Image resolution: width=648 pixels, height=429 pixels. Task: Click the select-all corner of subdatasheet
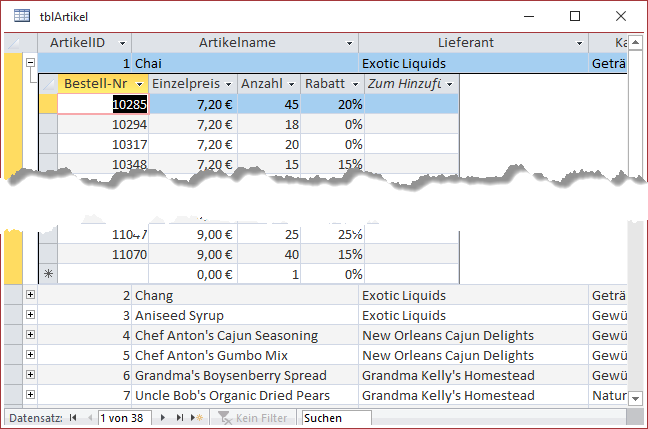tap(48, 84)
